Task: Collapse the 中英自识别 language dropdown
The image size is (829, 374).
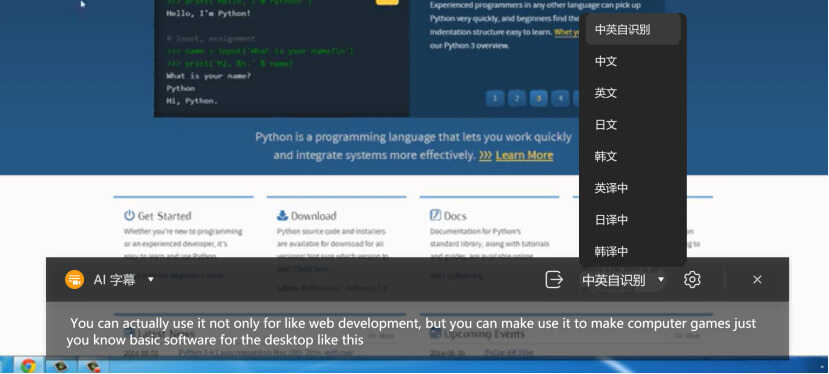Action: tap(660, 279)
